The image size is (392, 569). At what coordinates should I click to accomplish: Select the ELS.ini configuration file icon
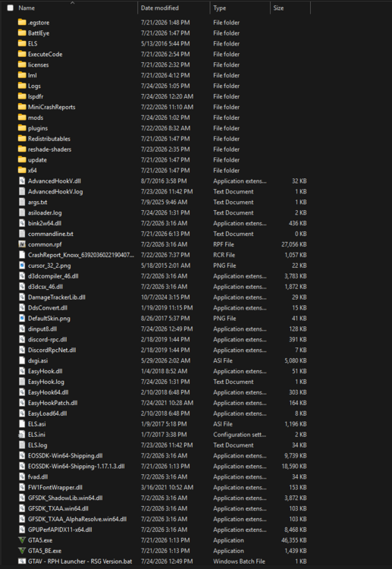click(x=22, y=435)
